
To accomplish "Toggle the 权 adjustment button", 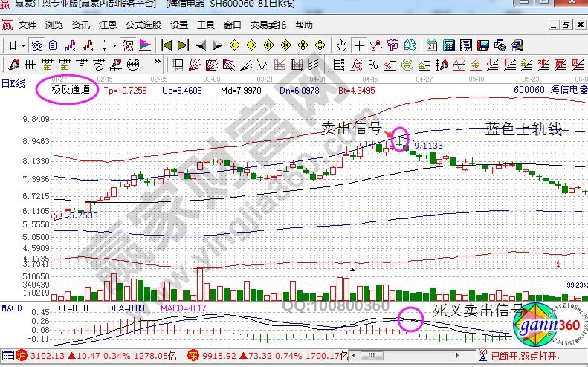I will point(127,45).
